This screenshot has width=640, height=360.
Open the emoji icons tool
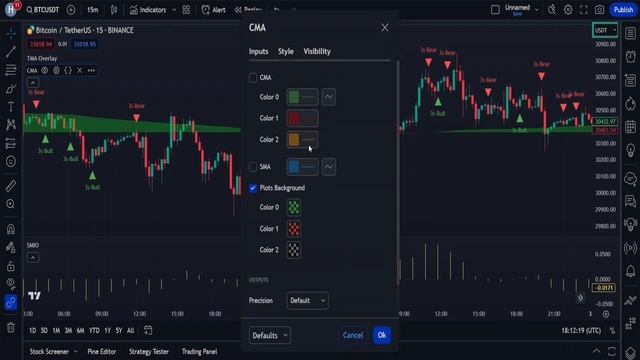coord(11,161)
